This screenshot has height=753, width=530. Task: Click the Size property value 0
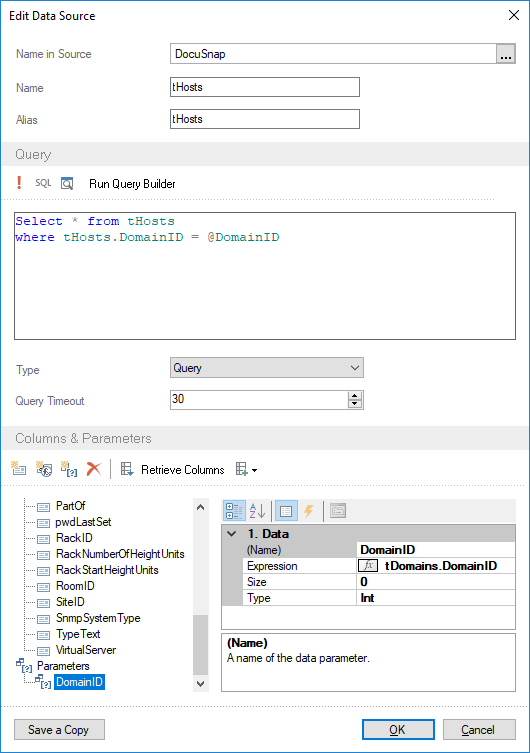point(436,582)
